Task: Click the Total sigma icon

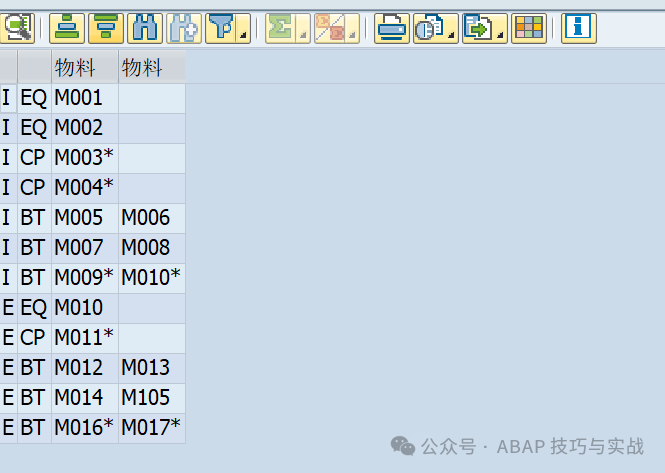Action: 280,28
